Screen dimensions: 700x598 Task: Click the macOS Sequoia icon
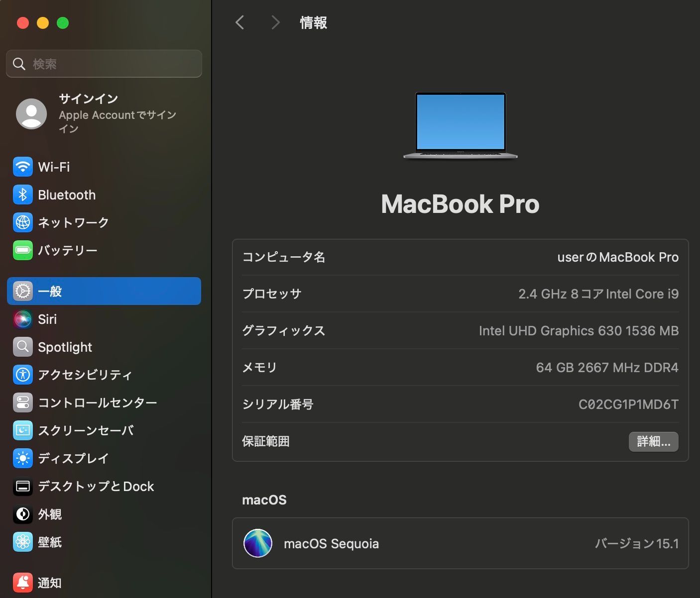[258, 543]
